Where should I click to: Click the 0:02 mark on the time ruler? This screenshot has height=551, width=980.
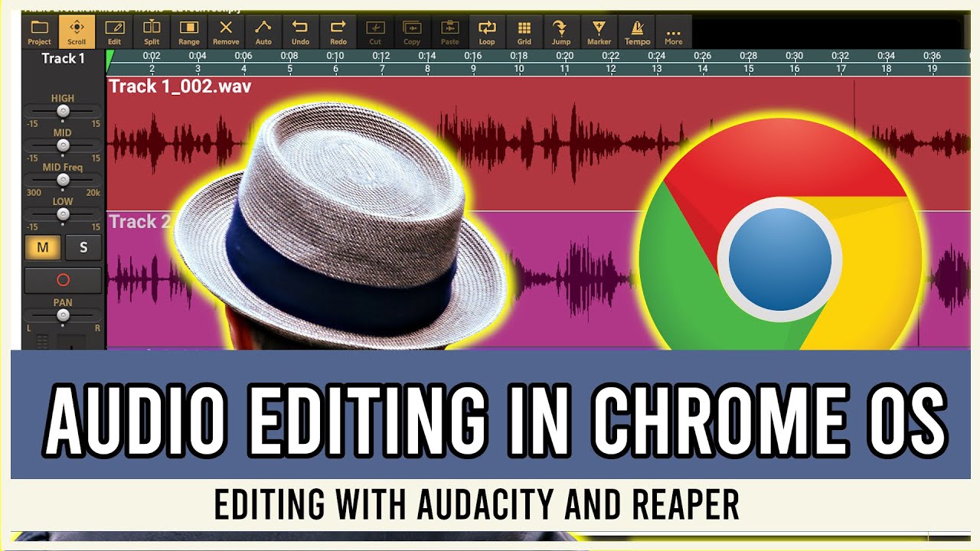tap(152, 56)
